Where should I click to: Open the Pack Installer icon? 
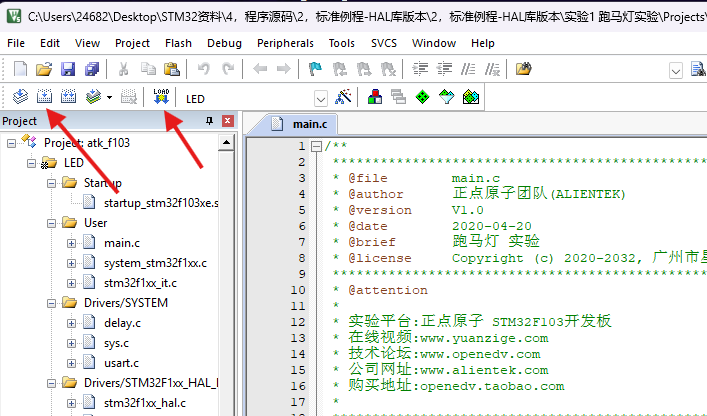471,96
